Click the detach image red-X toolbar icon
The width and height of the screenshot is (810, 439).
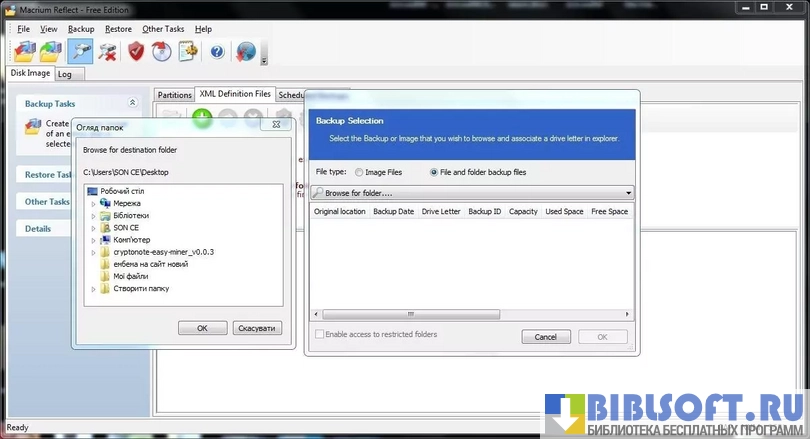pyautogui.click(x=107, y=51)
